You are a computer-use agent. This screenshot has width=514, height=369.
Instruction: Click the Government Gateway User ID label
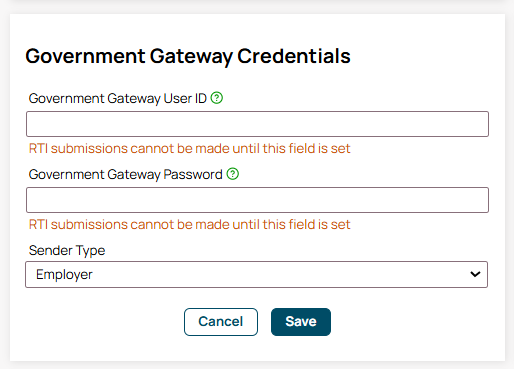click(x=118, y=99)
